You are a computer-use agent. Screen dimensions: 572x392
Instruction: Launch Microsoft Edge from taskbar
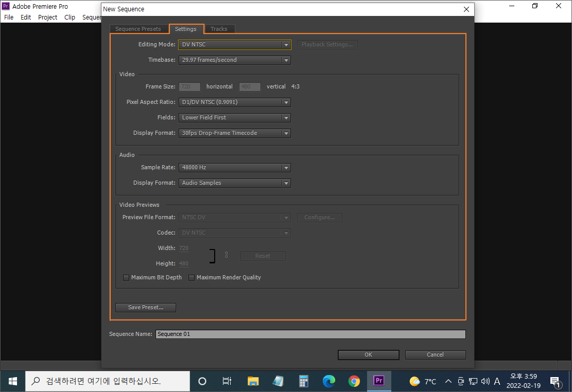pyautogui.click(x=328, y=381)
